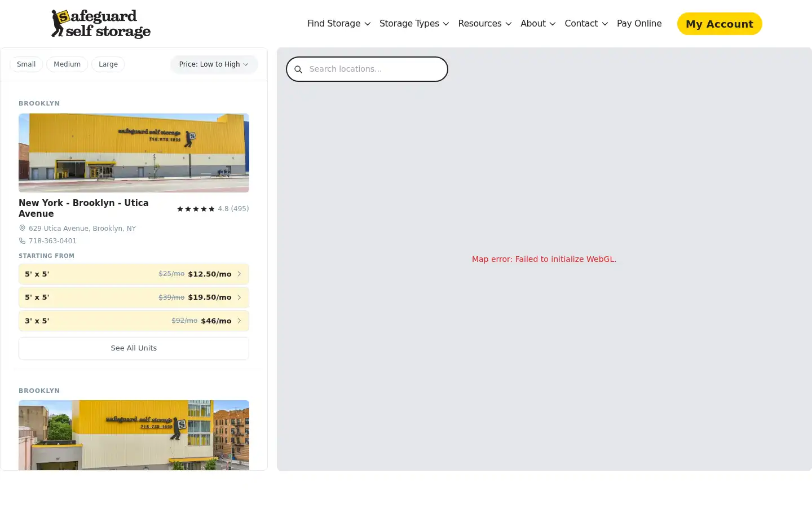Click the See All Units button
This screenshot has width=812, height=508.
tap(134, 348)
